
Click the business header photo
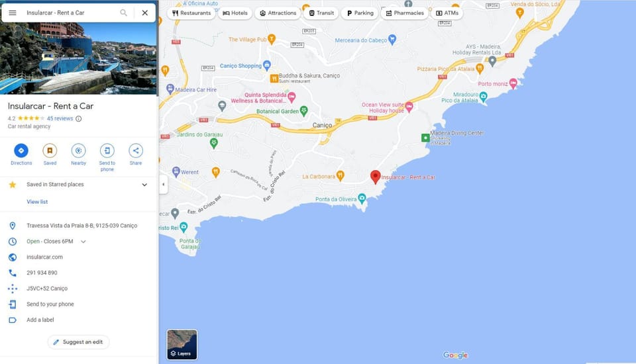point(79,59)
